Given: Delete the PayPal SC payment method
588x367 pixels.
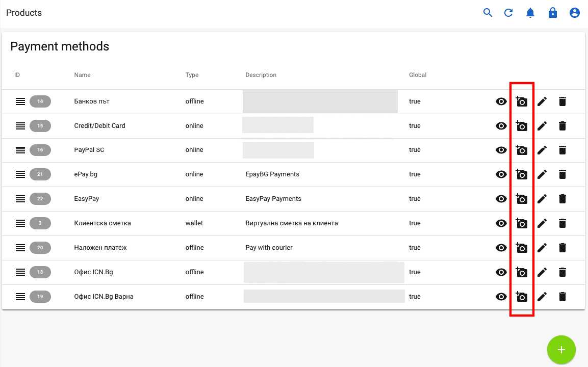Looking at the screenshot, I should (x=563, y=150).
